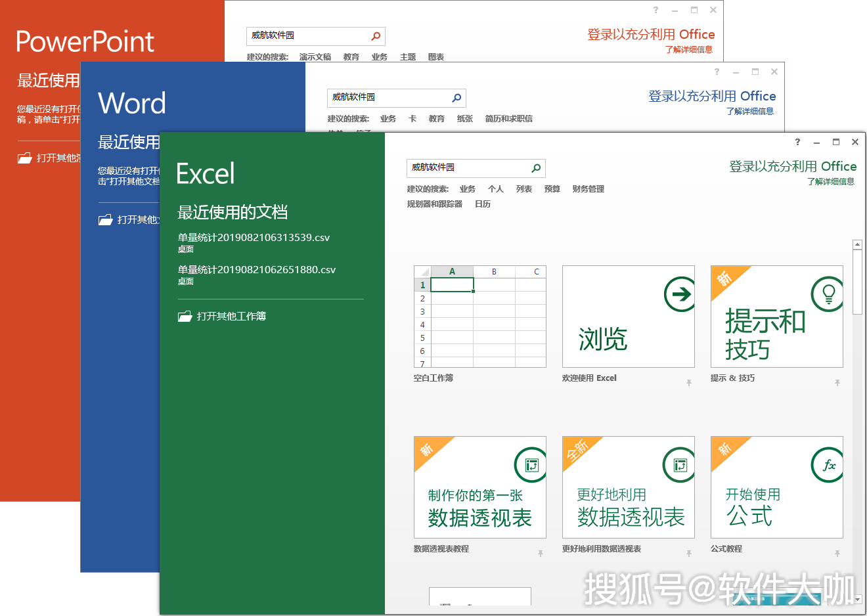Image resolution: width=867 pixels, height=616 pixels.
Task: Click the search magnifier in the PowerPoint window
Action: 376,36
